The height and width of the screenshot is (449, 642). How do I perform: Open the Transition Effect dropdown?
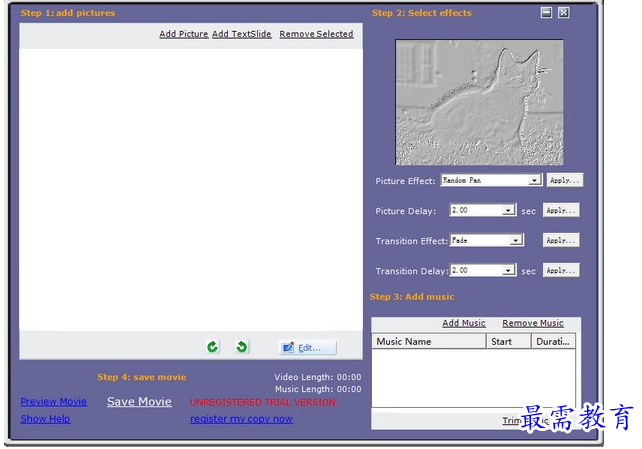(516, 240)
